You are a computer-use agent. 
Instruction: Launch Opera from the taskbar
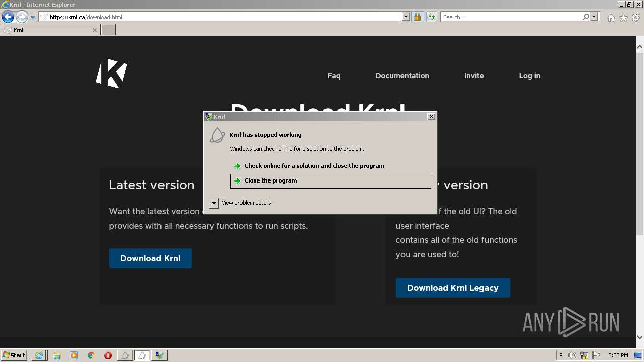[108, 355]
